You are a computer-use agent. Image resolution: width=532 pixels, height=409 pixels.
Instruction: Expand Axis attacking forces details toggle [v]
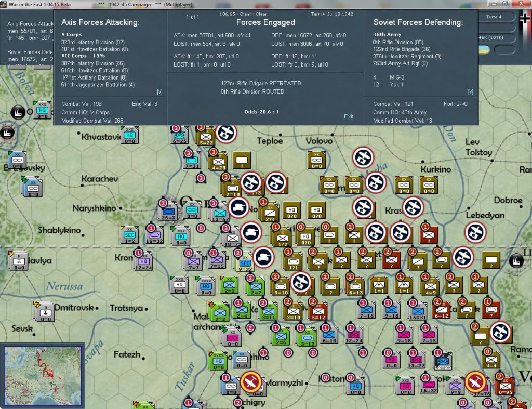(159, 92)
